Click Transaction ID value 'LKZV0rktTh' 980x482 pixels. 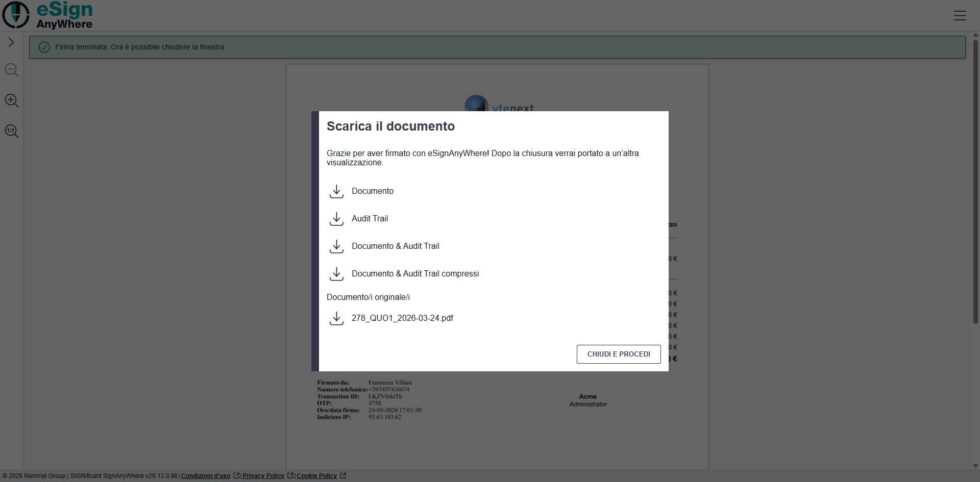[x=385, y=396]
